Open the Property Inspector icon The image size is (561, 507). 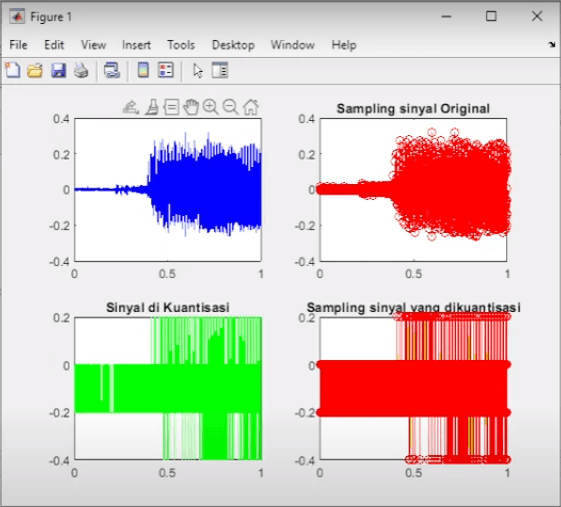(220, 70)
